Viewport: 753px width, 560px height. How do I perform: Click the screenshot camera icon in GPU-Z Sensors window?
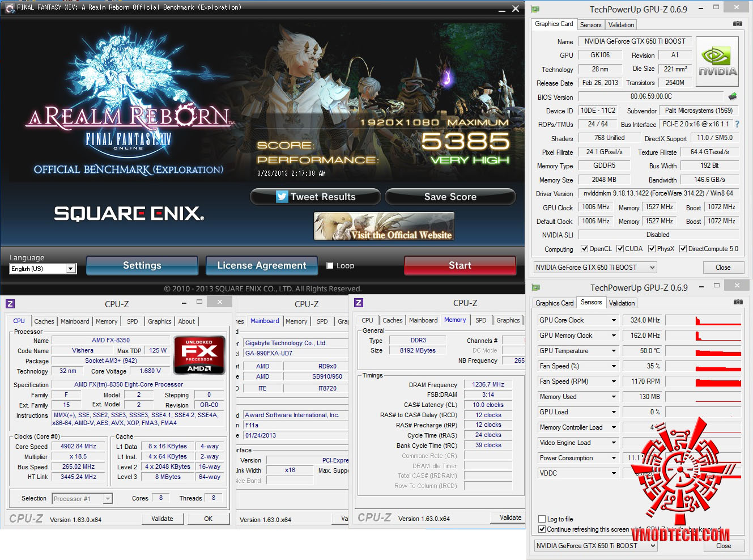[738, 302]
